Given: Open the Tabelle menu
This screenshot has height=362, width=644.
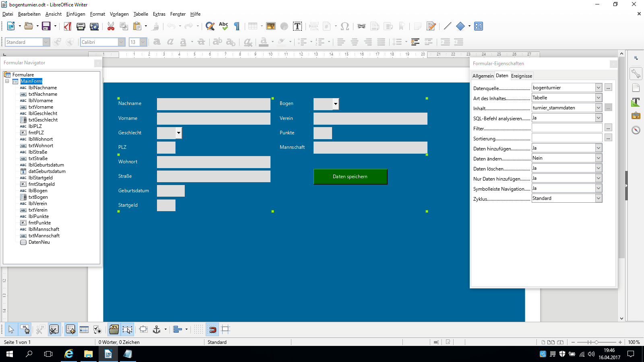Looking at the screenshot, I should [x=140, y=14].
